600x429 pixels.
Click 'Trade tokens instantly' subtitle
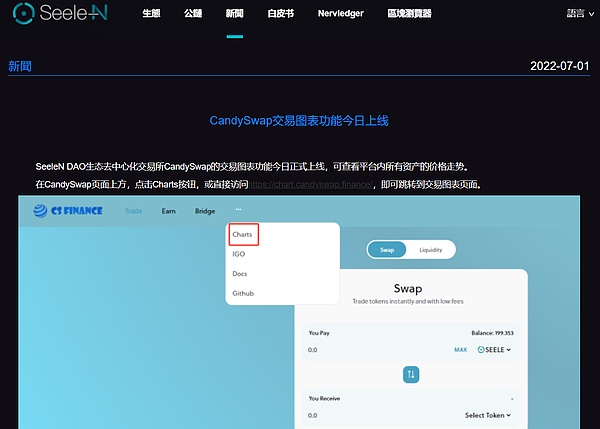click(408, 302)
